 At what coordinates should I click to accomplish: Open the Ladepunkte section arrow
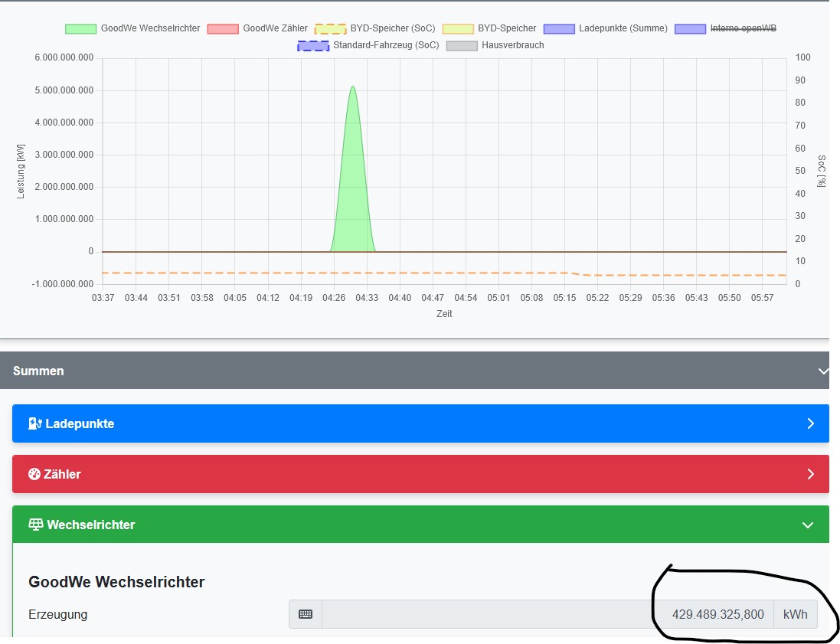[x=811, y=423]
